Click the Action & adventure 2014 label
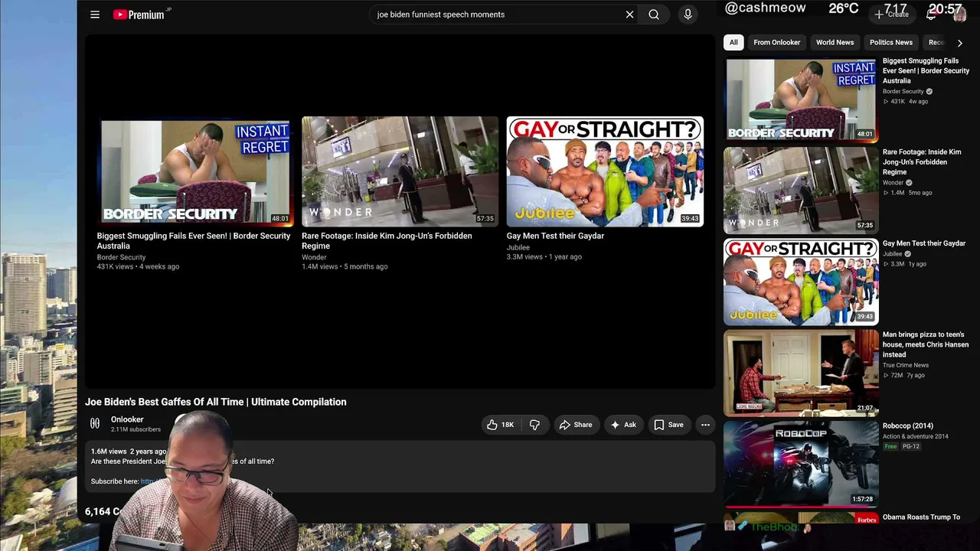 [x=916, y=436]
